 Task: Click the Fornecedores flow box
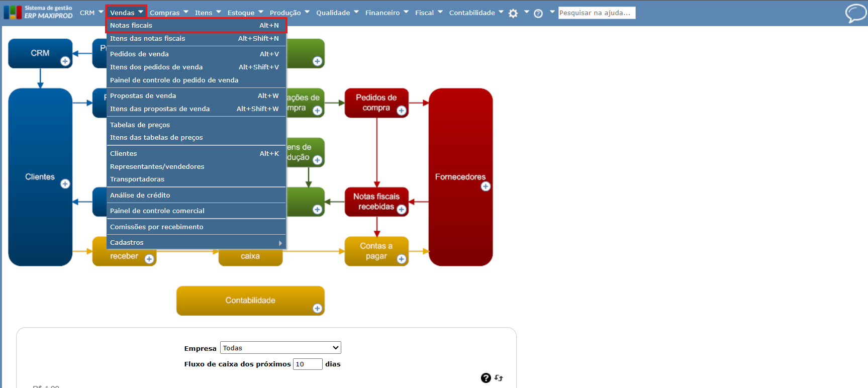pyautogui.click(x=460, y=177)
